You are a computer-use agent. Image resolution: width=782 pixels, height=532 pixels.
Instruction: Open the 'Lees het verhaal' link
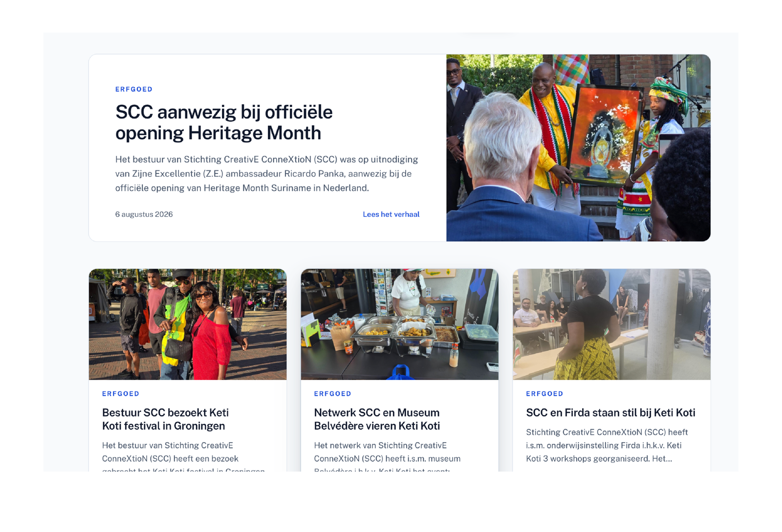[x=391, y=214]
